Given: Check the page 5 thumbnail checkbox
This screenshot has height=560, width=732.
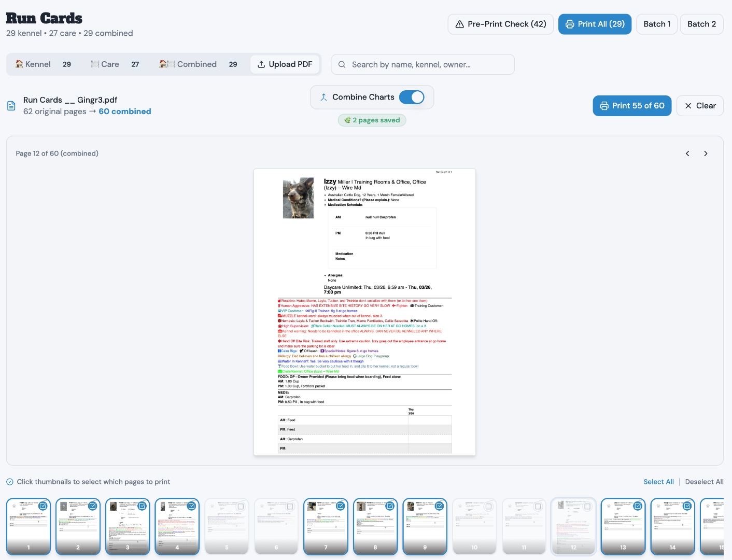Looking at the screenshot, I should tap(241, 506).
